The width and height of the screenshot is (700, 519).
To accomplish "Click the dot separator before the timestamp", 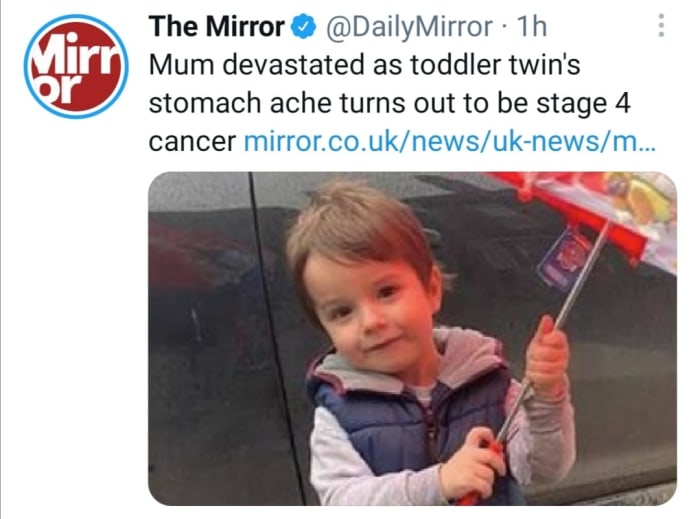I will coord(503,26).
